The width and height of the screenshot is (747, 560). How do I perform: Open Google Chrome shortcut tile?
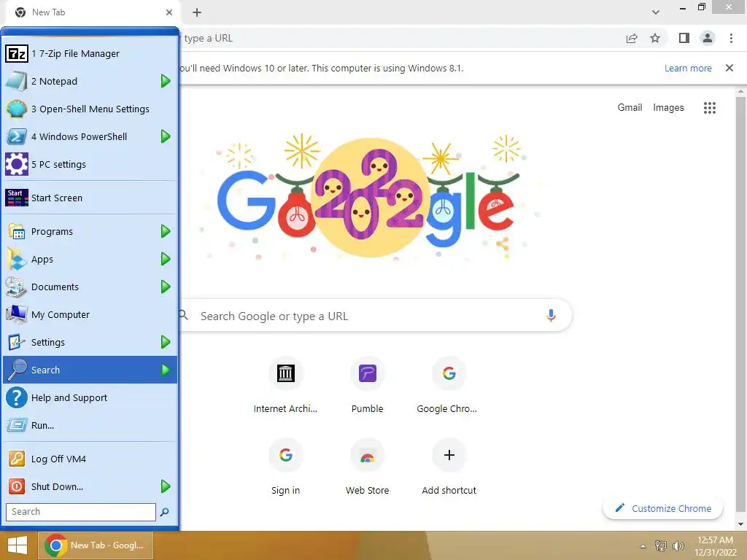point(449,386)
